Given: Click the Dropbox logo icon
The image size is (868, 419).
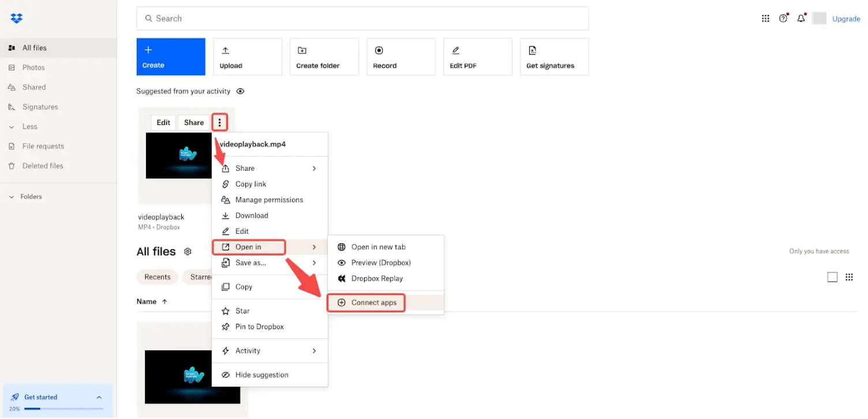Looking at the screenshot, I should (x=16, y=18).
